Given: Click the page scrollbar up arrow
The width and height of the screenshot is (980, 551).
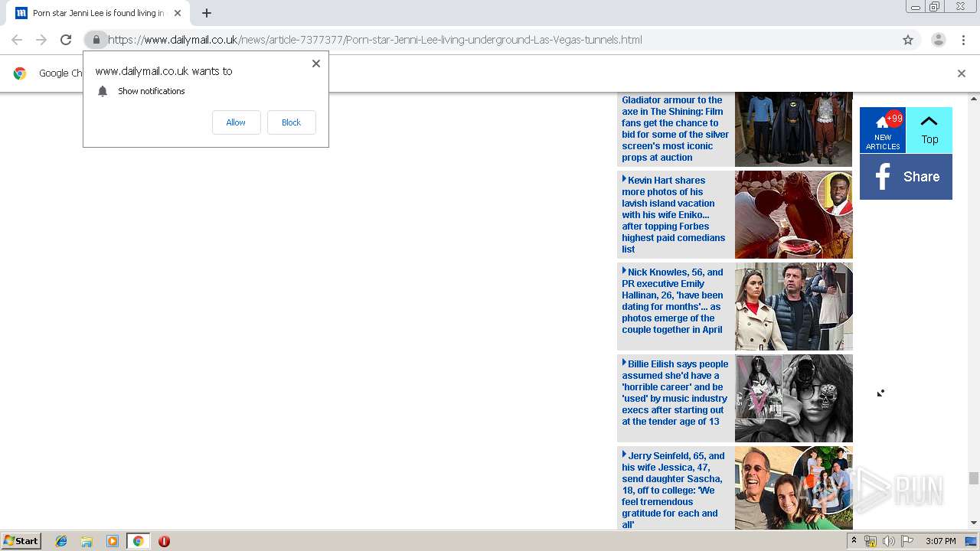Looking at the screenshot, I should tap(974, 99).
